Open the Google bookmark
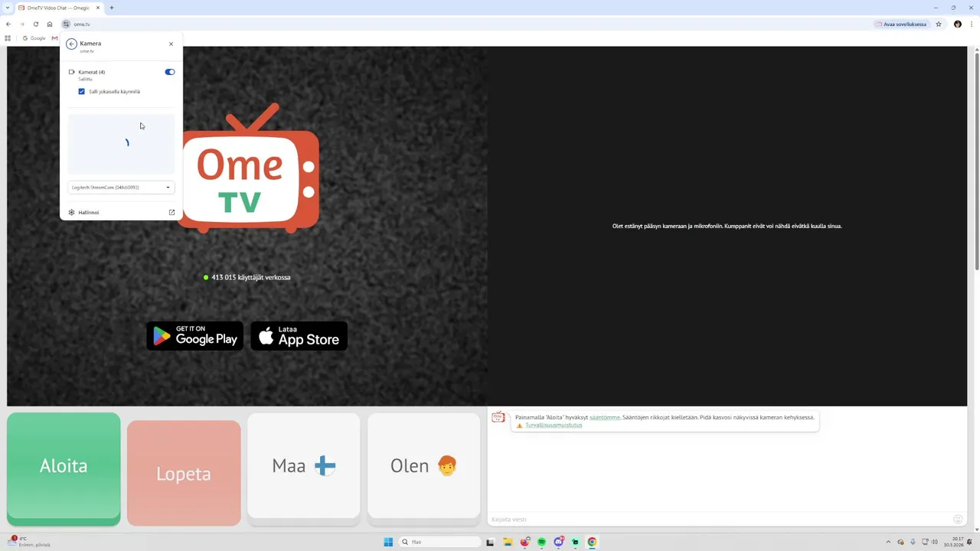 point(34,38)
